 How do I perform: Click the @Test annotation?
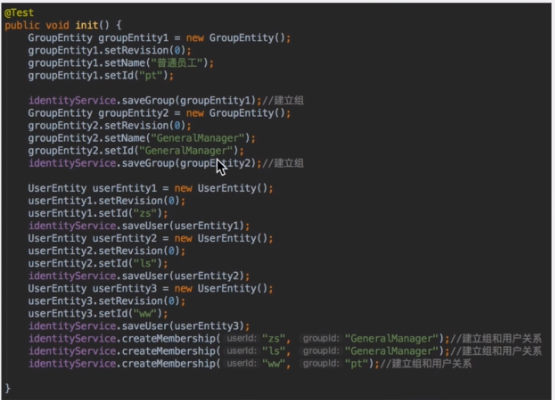click(x=19, y=13)
